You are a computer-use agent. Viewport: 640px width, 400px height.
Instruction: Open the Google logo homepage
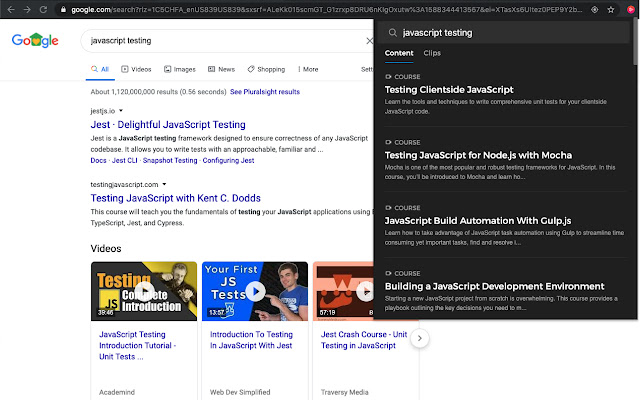point(35,40)
